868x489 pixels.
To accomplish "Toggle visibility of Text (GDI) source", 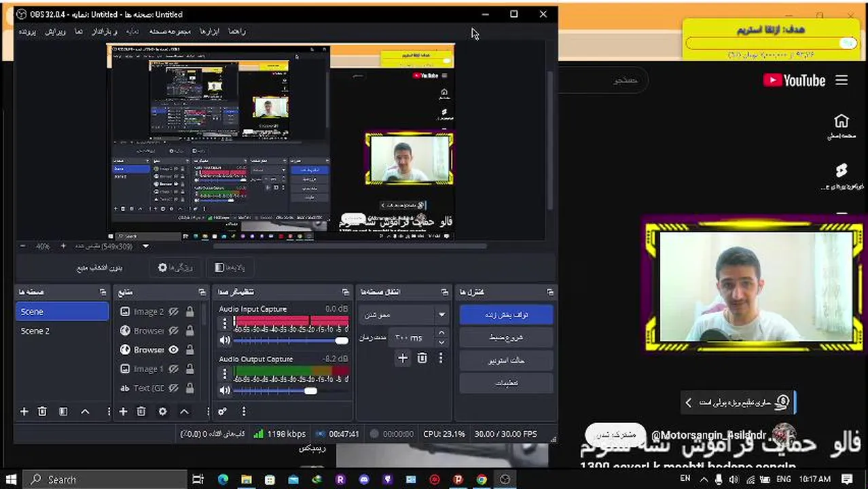I will tap(174, 388).
